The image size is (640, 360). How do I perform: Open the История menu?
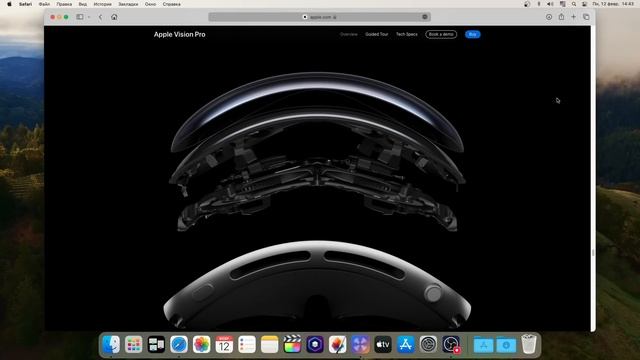tap(102, 4)
